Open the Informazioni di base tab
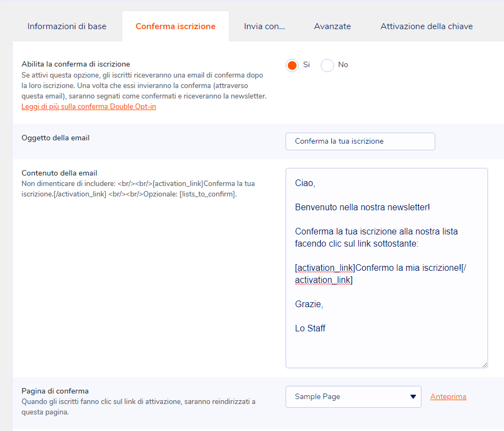 click(x=67, y=26)
